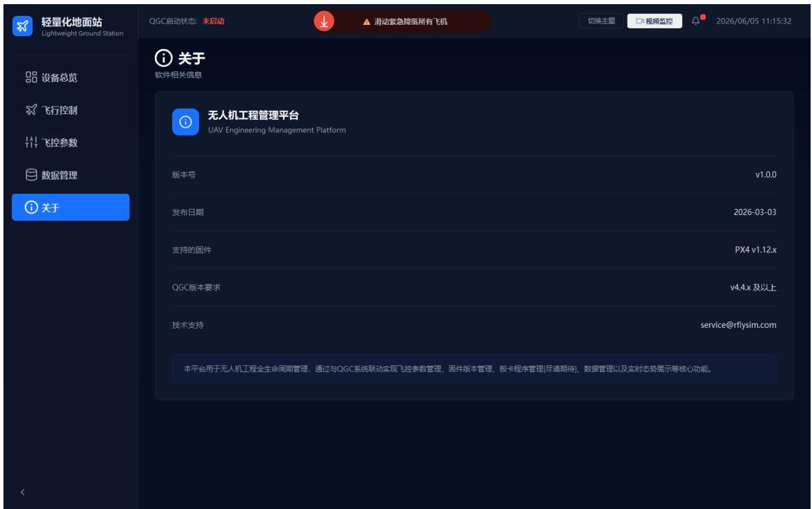The height and width of the screenshot is (509, 812).
Task: Click the warning triangle icon
Action: coord(367,21)
